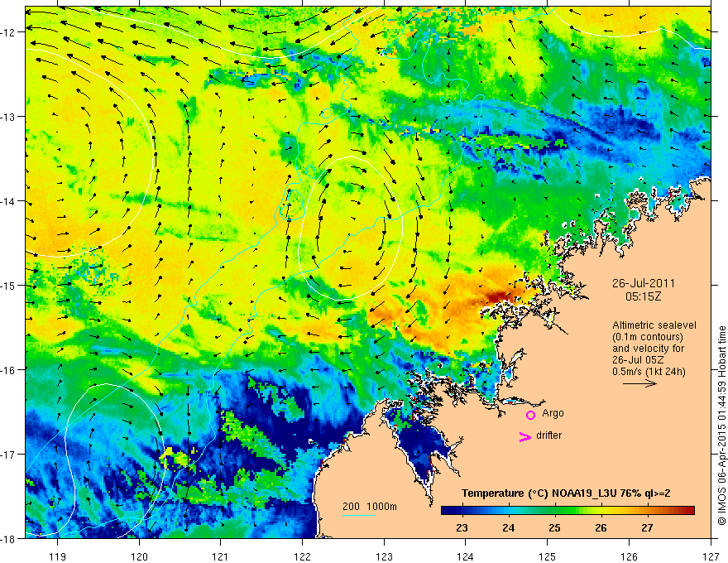The width and height of the screenshot is (728, 563).
Task: Click the longitude label 122
Action: coord(302,556)
